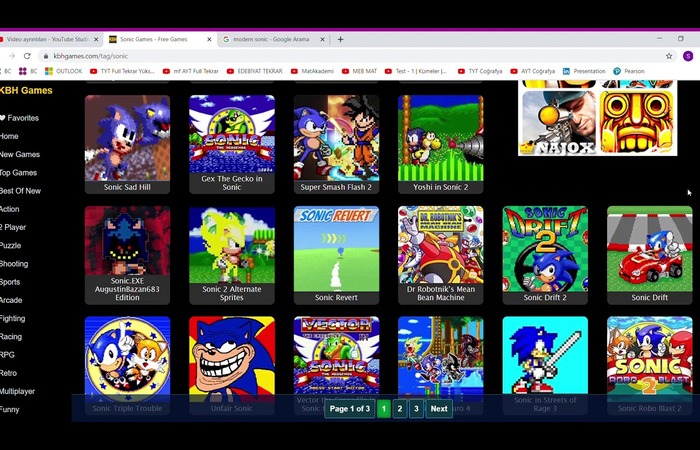Viewport: 700px width, 450px height.
Task: Click the KBH Games site logo
Action: [x=26, y=90]
